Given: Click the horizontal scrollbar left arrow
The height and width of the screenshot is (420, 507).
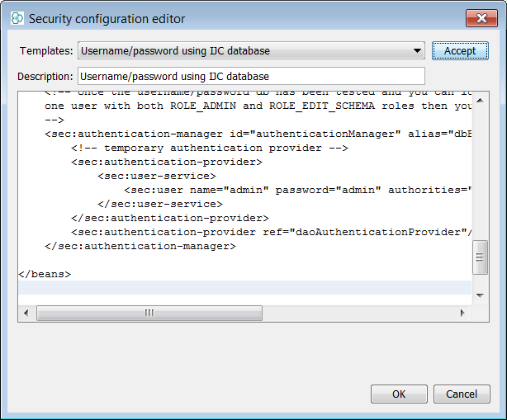Looking at the screenshot, I should tap(26, 313).
